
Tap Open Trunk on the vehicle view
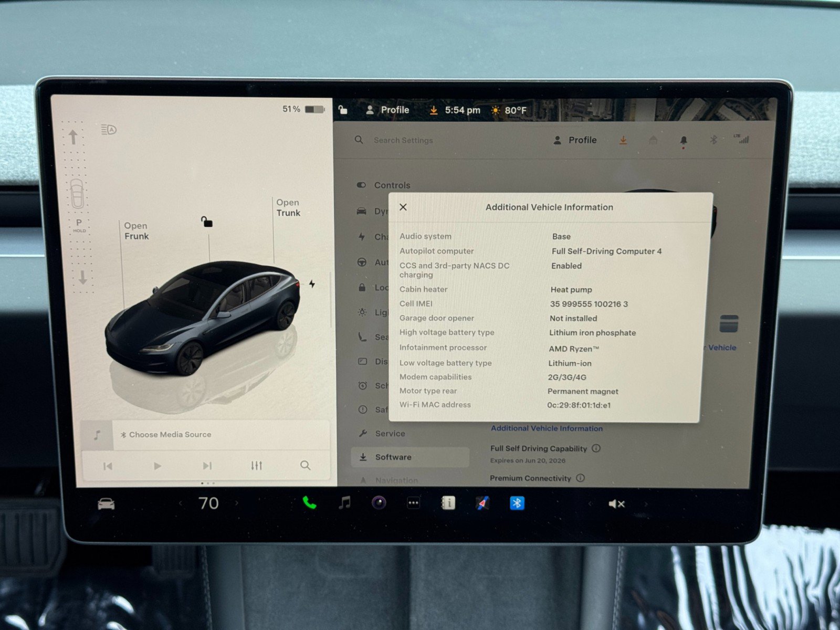click(x=287, y=207)
